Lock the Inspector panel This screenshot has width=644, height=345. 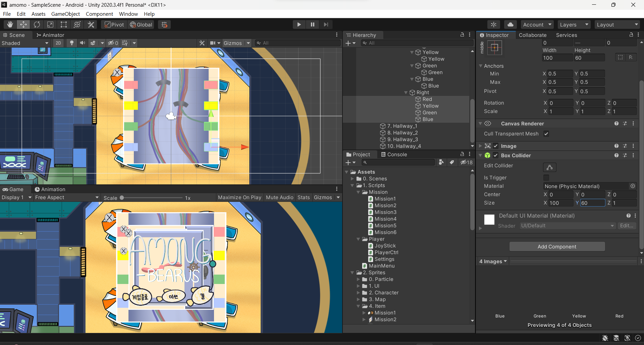(631, 35)
